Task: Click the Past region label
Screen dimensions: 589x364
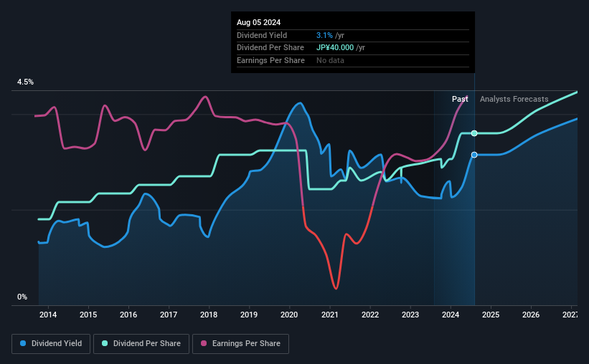Action: pyautogui.click(x=460, y=99)
